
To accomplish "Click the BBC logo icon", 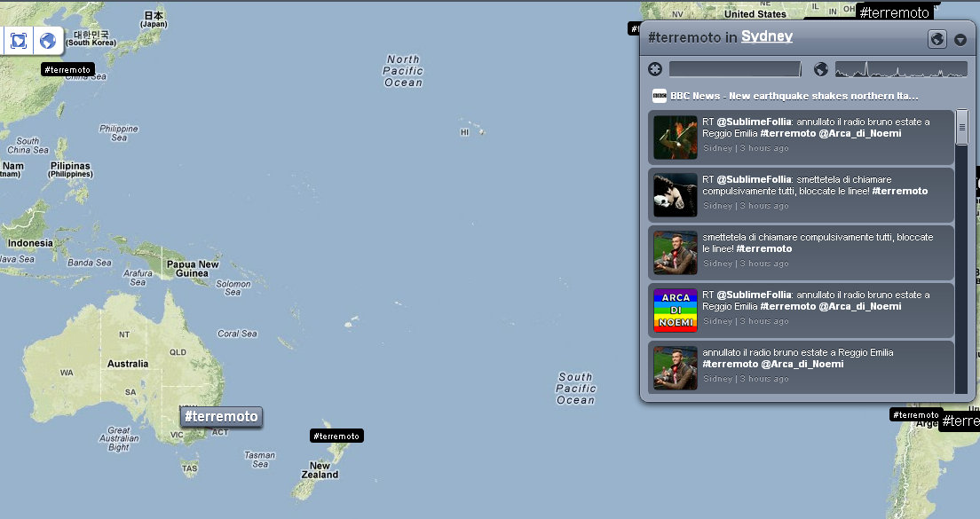I will [660, 96].
